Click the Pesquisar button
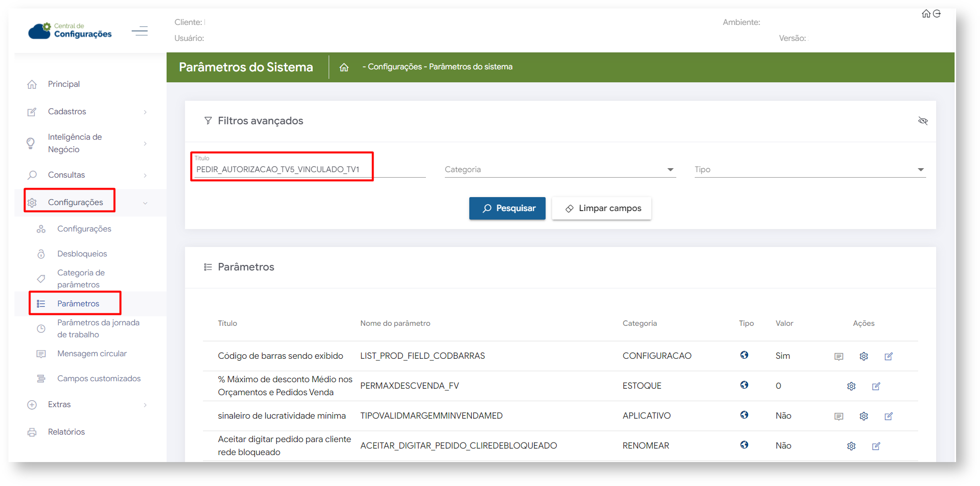Viewport: 980px width, 486px height. [507, 209]
